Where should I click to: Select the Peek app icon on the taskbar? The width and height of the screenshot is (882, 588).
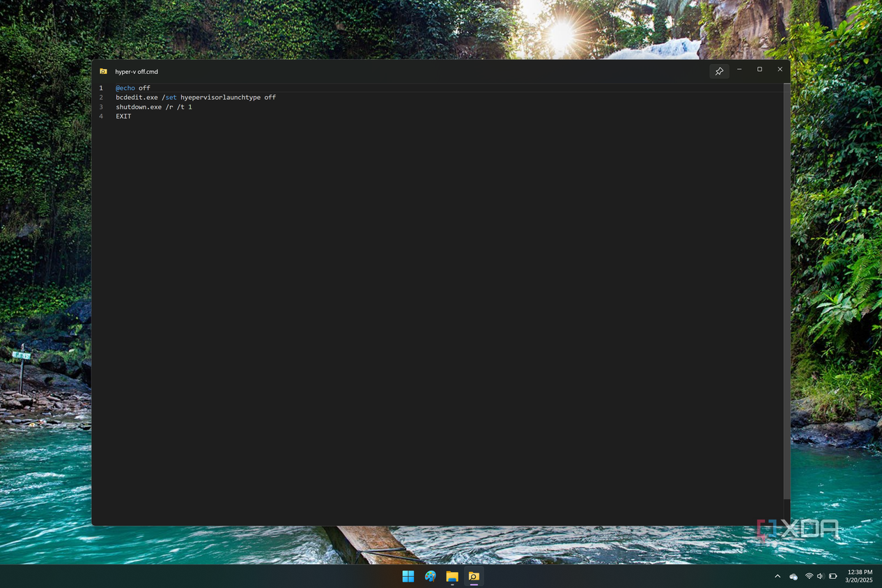pyautogui.click(x=474, y=576)
